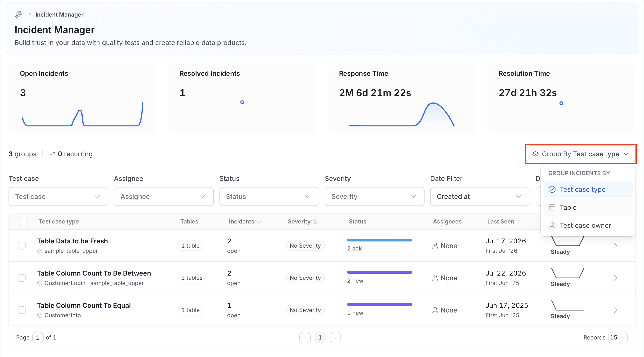Screen dimensions: 644x357
Task: Go to next page arrow
Action: tap(335, 338)
